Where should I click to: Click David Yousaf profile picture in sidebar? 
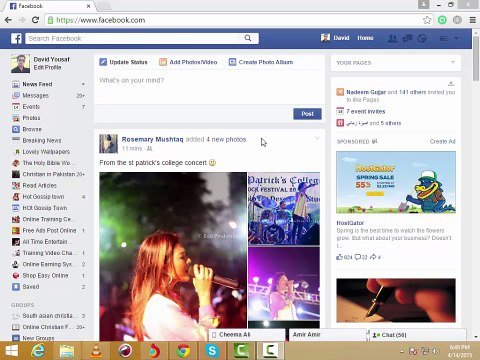point(20,63)
